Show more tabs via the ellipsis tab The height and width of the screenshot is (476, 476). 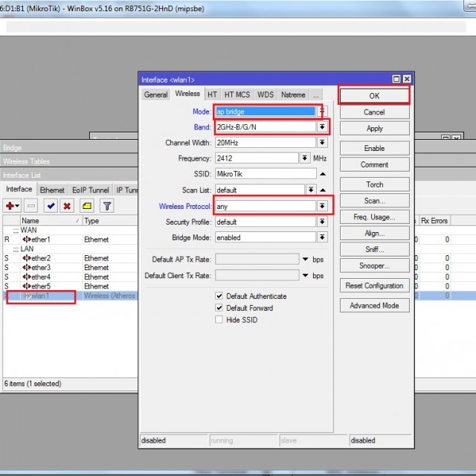[x=316, y=94]
